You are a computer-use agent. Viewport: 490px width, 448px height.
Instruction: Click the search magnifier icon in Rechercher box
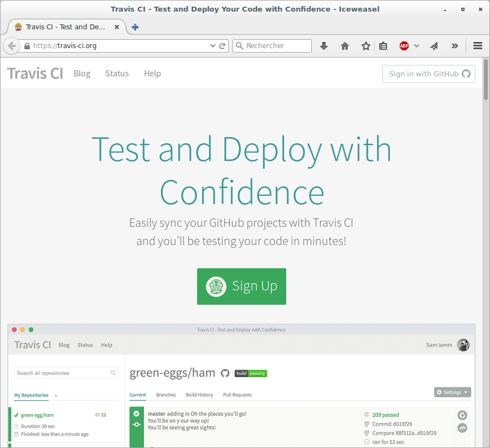(x=239, y=46)
